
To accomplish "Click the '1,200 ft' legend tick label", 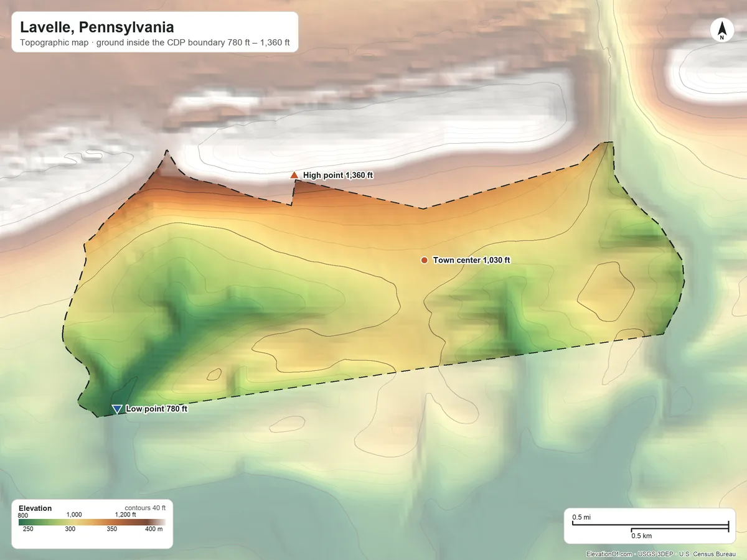I will tap(126, 515).
